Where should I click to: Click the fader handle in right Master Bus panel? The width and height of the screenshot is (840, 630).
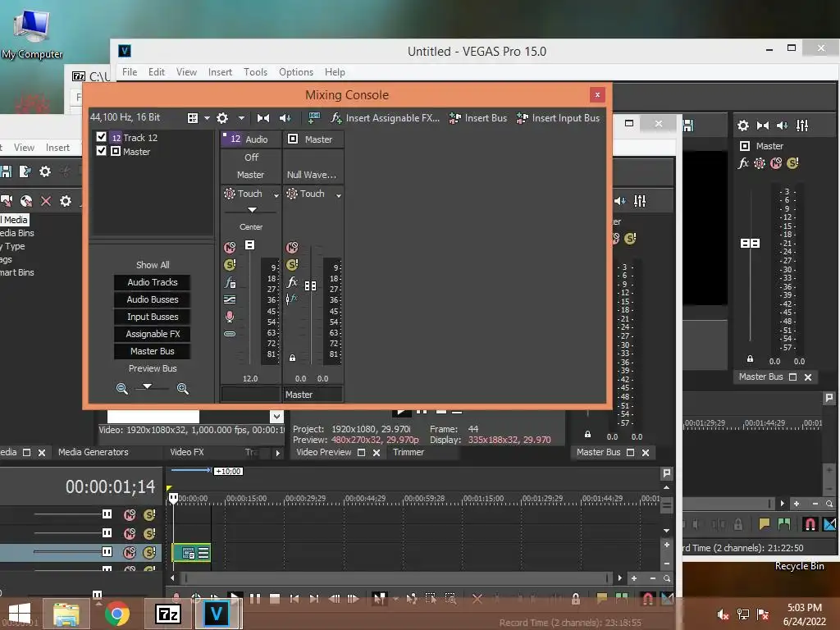pos(750,243)
